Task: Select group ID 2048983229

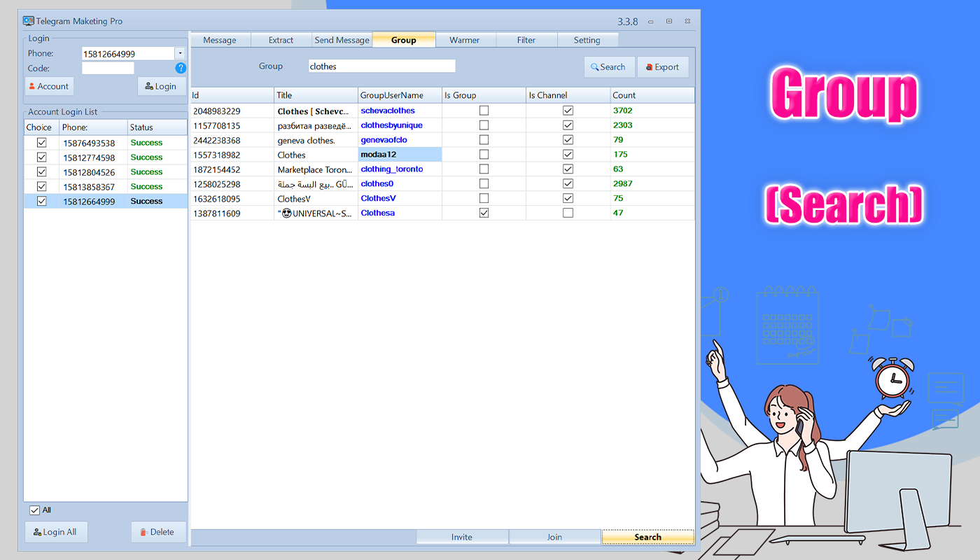Action: click(216, 111)
